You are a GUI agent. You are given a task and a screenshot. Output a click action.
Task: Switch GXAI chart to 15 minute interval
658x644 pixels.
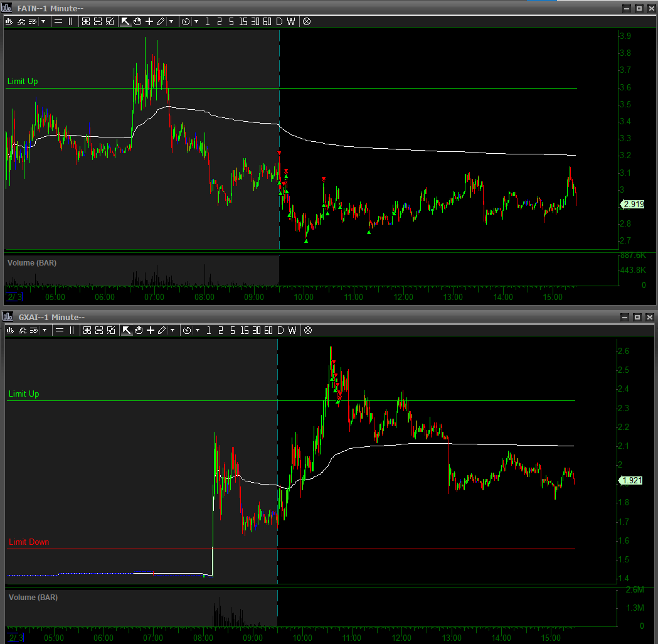click(x=245, y=330)
